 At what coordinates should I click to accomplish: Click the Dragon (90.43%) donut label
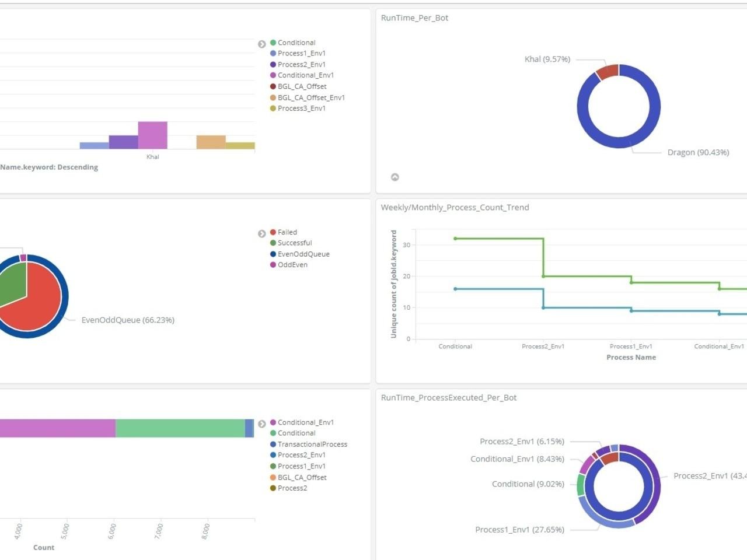(698, 152)
